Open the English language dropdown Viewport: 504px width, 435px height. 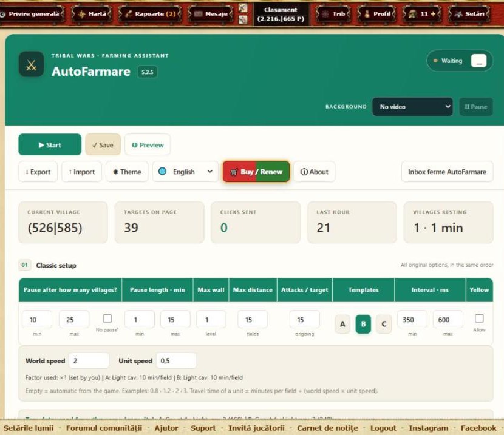[185, 172]
